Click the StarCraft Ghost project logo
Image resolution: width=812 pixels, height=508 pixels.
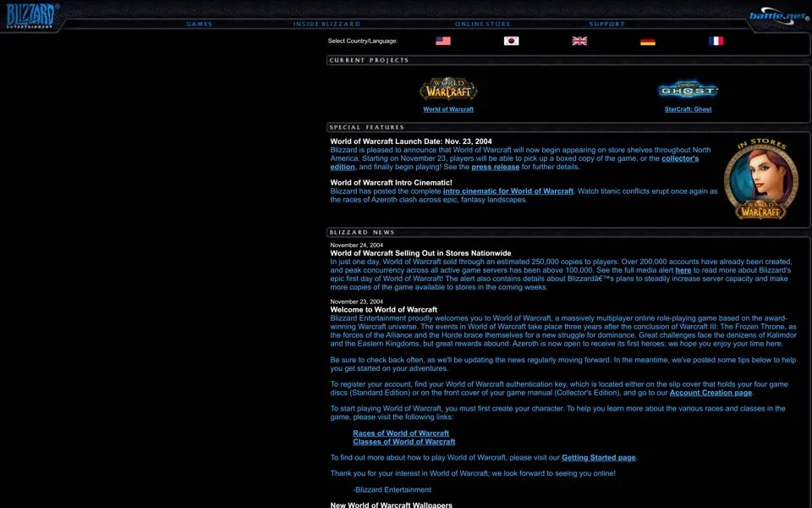(689, 91)
